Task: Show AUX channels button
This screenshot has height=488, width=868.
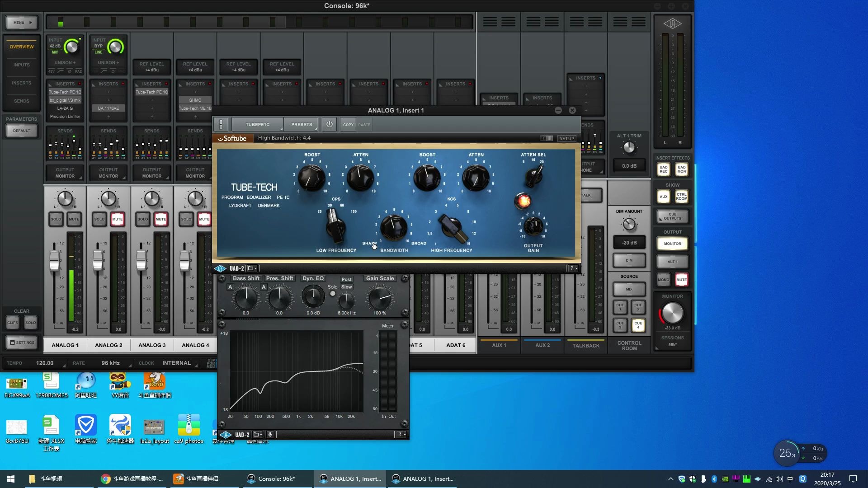Action: pos(663,197)
